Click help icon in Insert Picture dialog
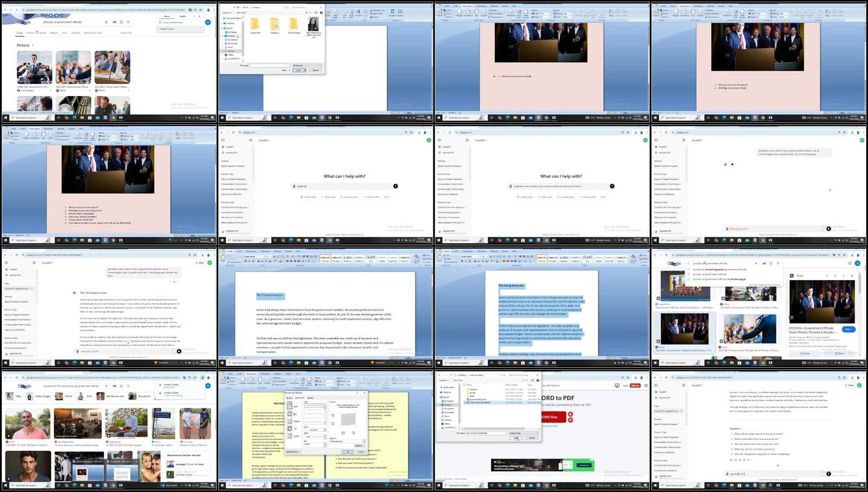Image resolution: width=868 pixels, height=492 pixels. pyautogui.click(x=321, y=12)
